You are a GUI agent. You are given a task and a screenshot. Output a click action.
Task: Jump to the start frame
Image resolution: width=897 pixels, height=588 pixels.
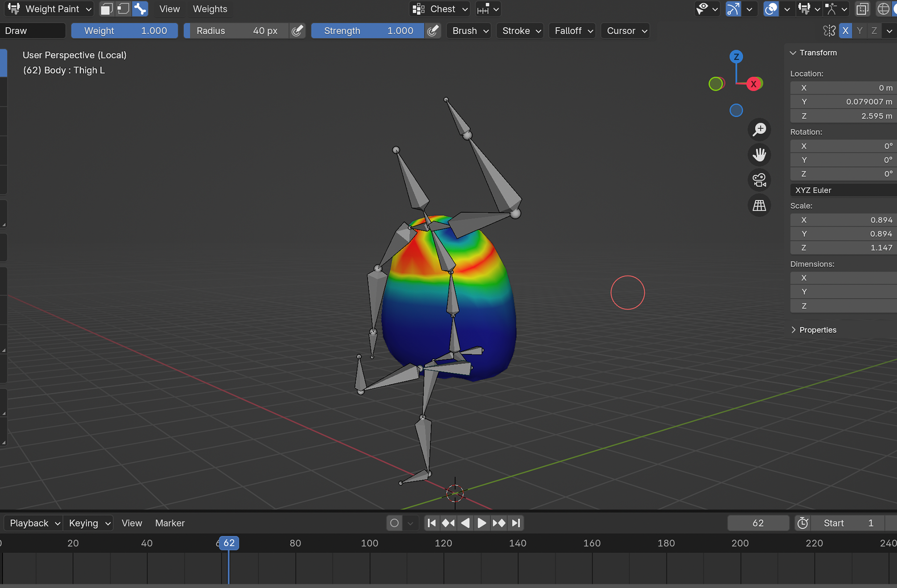pyautogui.click(x=432, y=523)
